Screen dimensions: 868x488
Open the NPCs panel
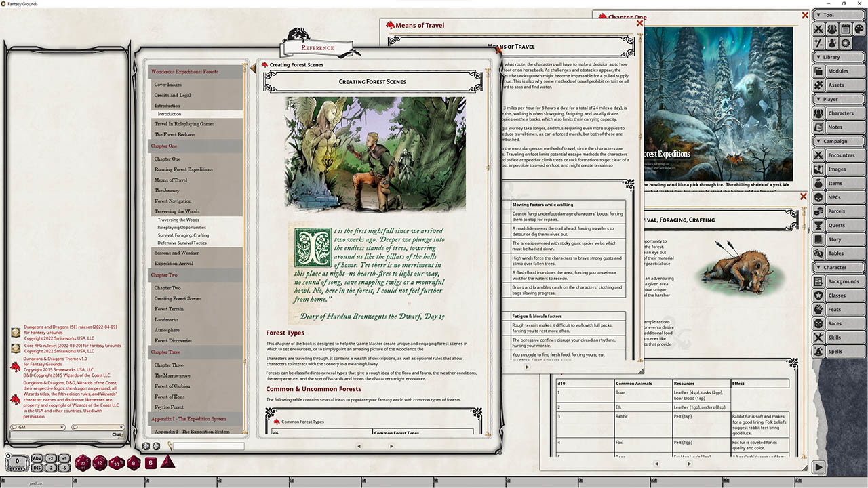(x=840, y=197)
